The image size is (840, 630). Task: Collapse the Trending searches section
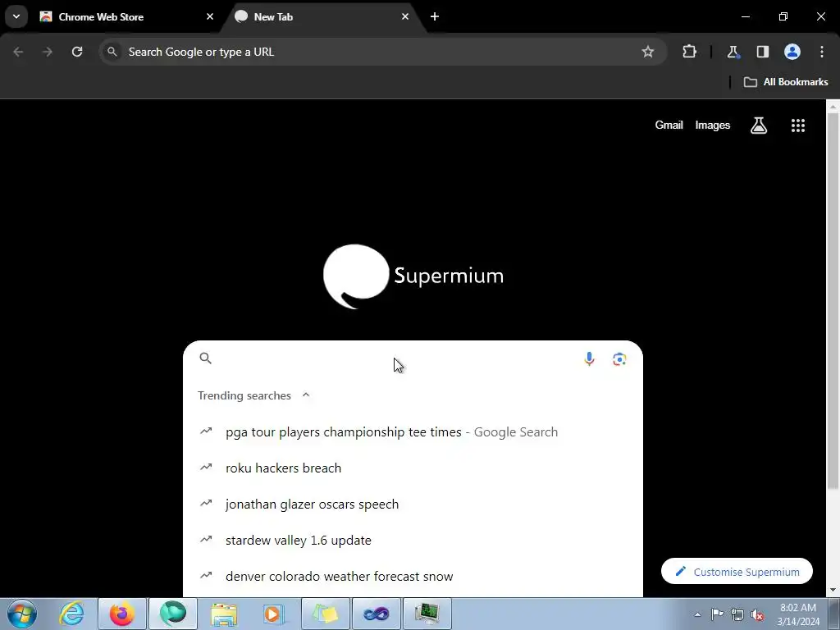tap(306, 395)
